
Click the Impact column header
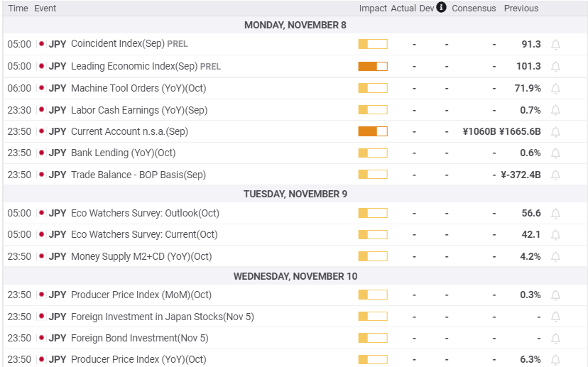click(373, 9)
